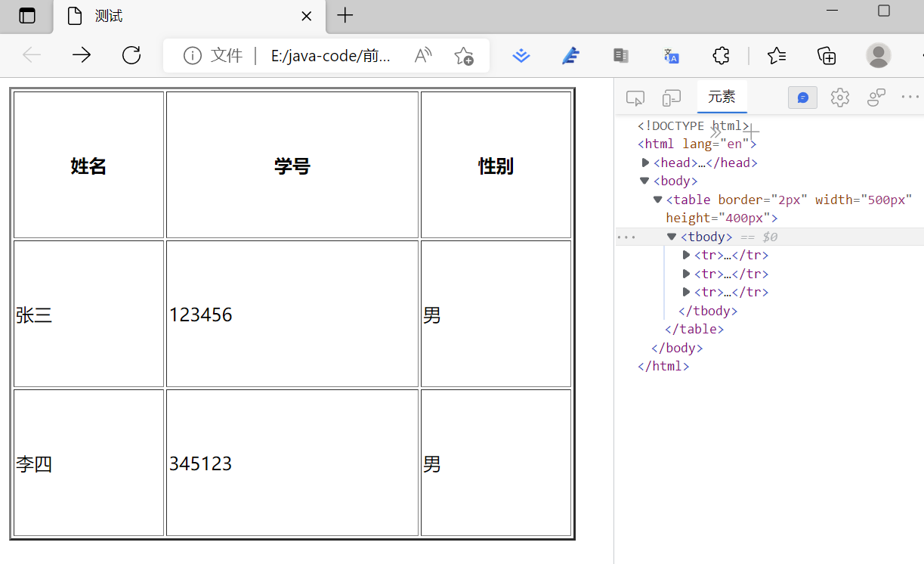Open DevTools customize menu ellipsis

click(910, 97)
